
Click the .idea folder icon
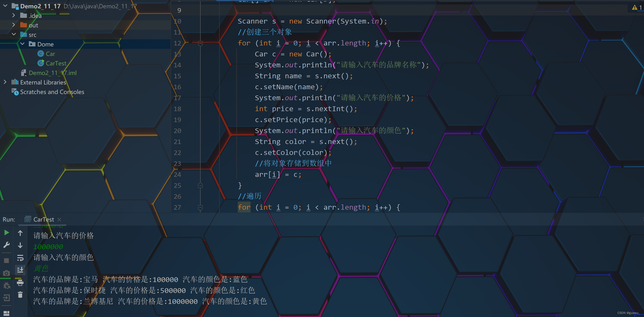click(x=24, y=15)
